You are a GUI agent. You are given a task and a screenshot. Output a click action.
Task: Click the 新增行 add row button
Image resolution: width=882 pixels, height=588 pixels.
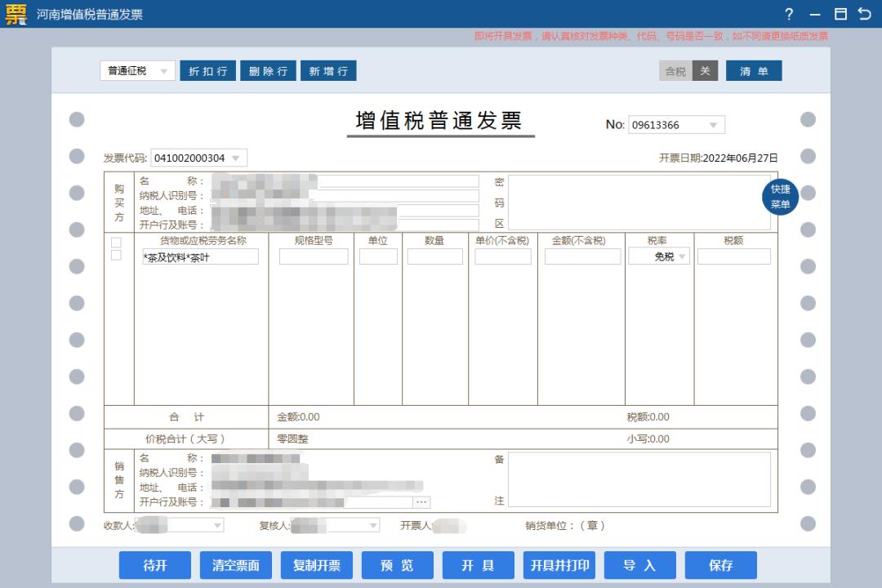click(x=330, y=70)
